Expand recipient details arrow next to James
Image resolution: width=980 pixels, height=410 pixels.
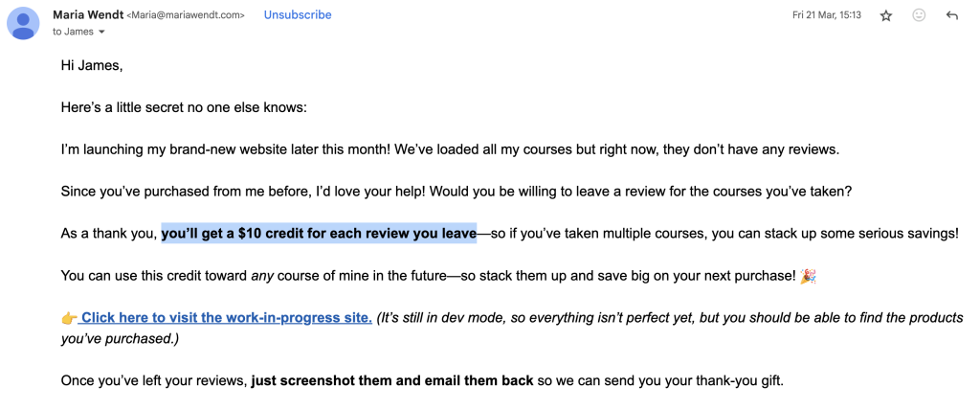(x=101, y=32)
